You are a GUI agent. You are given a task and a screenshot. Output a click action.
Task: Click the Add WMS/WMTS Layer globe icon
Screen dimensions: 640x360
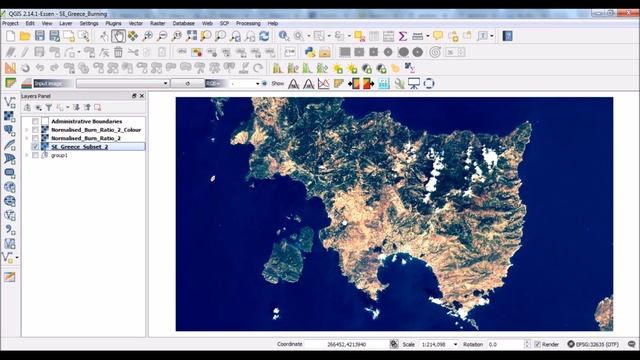pyautogui.click(x=10, y=187)
